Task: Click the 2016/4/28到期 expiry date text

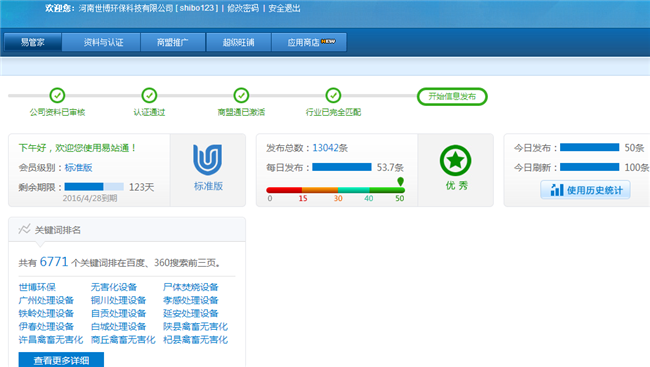Action: tap(90, 198)
